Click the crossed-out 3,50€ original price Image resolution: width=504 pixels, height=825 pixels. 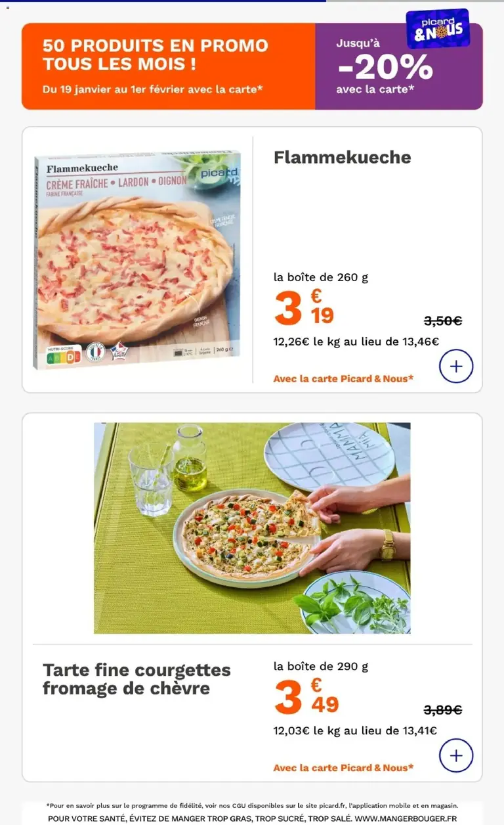click(443, 321)
